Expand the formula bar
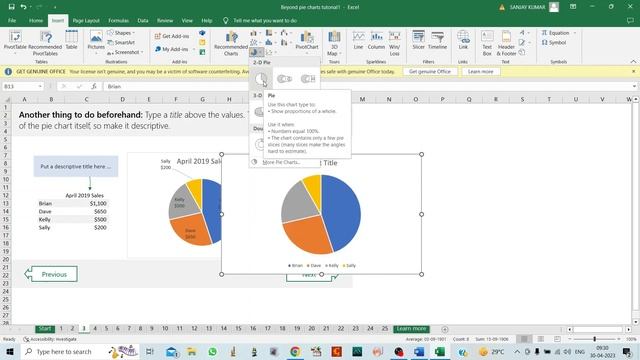The image size is (640, 360). pos(634,87)
